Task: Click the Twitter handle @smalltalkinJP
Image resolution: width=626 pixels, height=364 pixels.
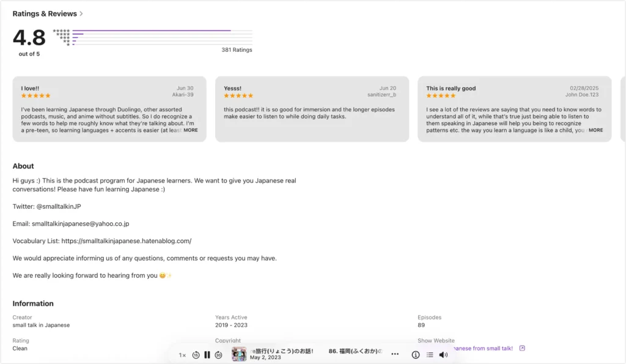Action: coord(59,206)
